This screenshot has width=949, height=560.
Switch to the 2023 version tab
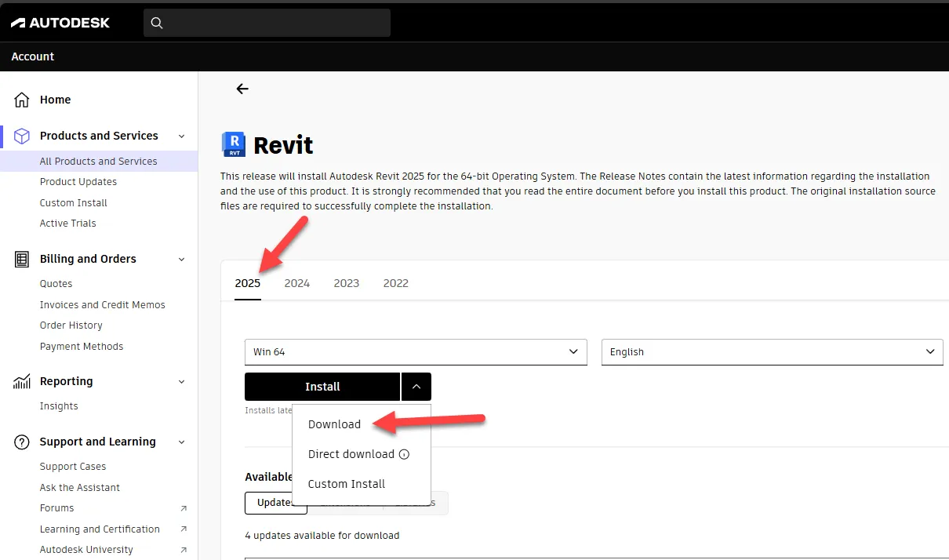coord(347,283)
